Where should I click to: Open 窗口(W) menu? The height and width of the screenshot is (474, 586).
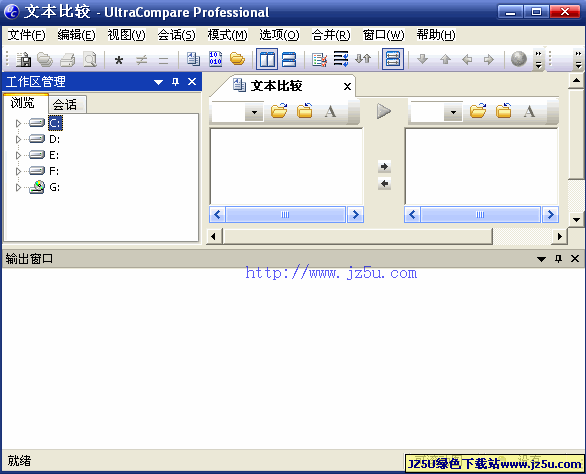coord(383,35)
